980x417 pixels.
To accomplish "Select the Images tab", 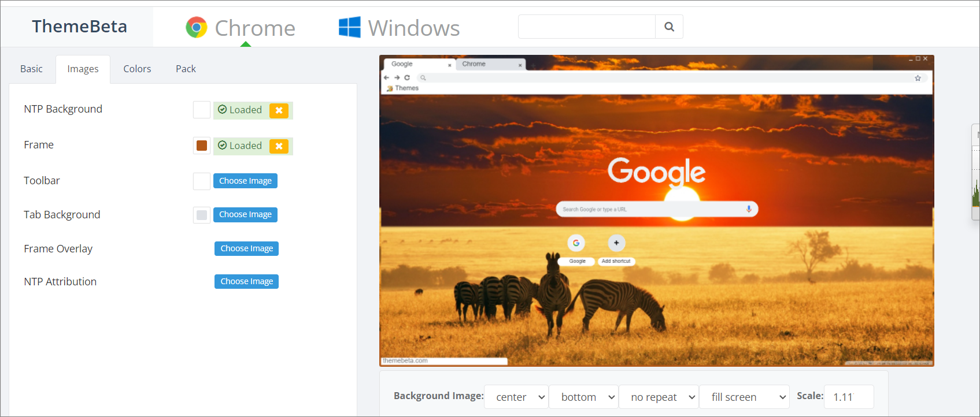I will click(x=83, y=69).
